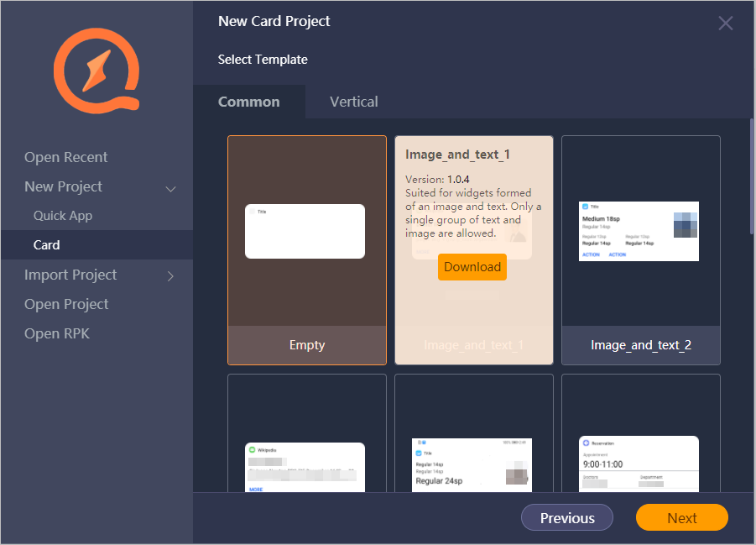Screen dimensions: 756x545
Task: Click the New Card Project title
Action: click(x=274, y=21)
